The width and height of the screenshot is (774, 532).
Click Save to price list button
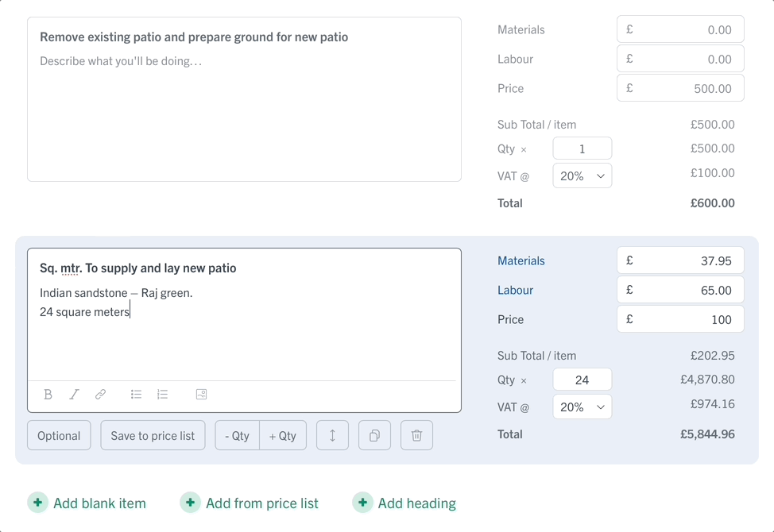coord(153,435)
